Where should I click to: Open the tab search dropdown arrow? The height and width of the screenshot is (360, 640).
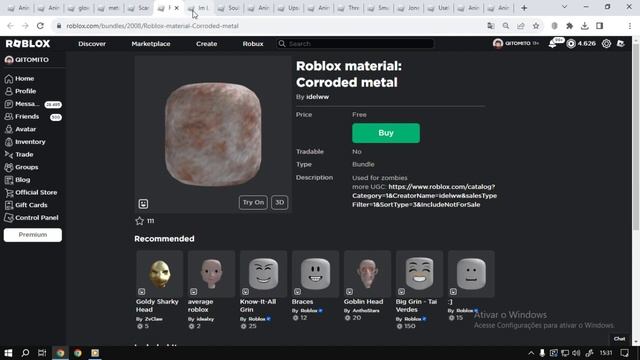(564, 7)
